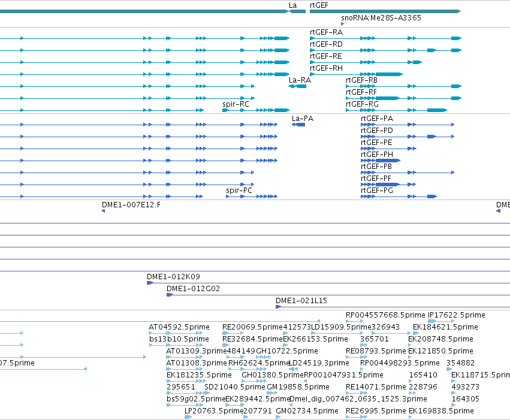
Task: Select the EK289442.5prime EST label
Action: 258,400
